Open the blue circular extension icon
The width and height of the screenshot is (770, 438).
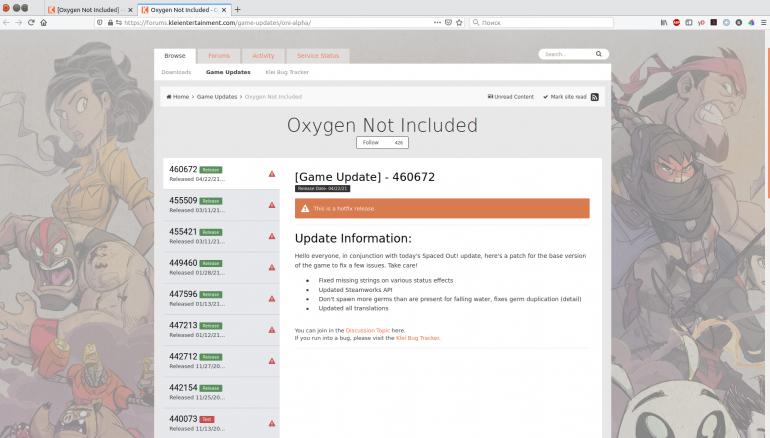(x=726, y=23)
